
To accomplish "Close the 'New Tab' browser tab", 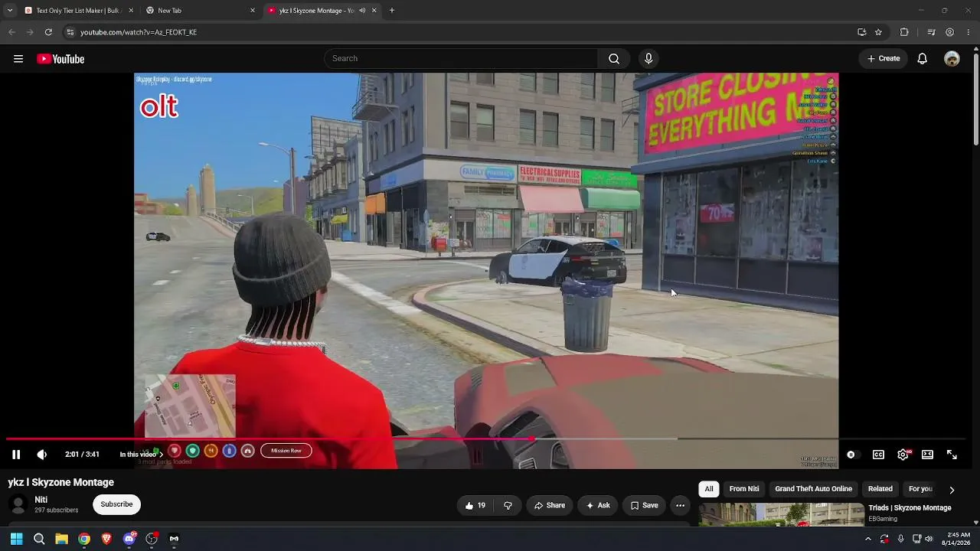I will click(253, 11).
